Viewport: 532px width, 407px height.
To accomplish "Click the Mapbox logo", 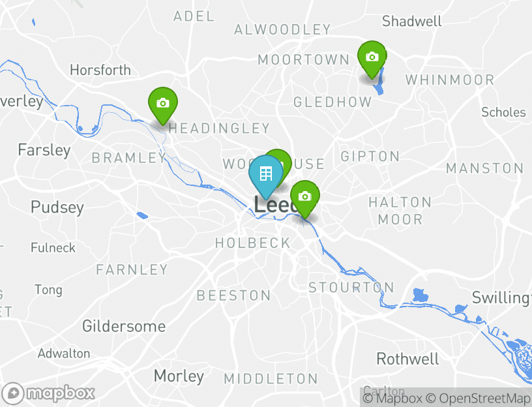I will point(49,393).
